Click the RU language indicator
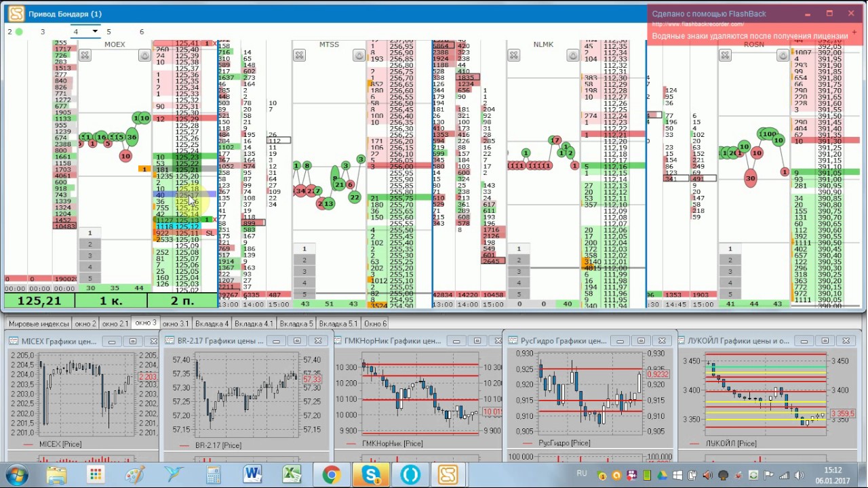 click(581, 473)
